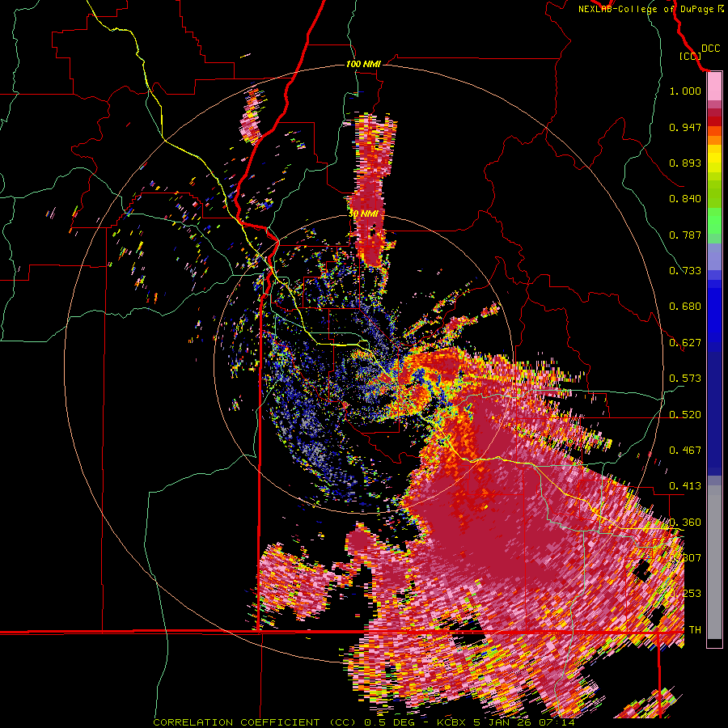728x728 pixels.
Task: Click the 0.680 scale value
Action: point(685,307)
